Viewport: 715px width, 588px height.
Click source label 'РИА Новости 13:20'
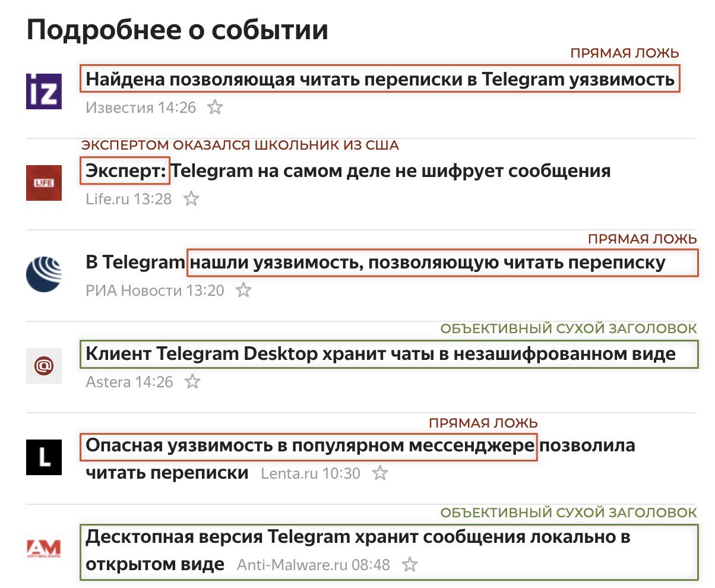click(x=155, y=290)
